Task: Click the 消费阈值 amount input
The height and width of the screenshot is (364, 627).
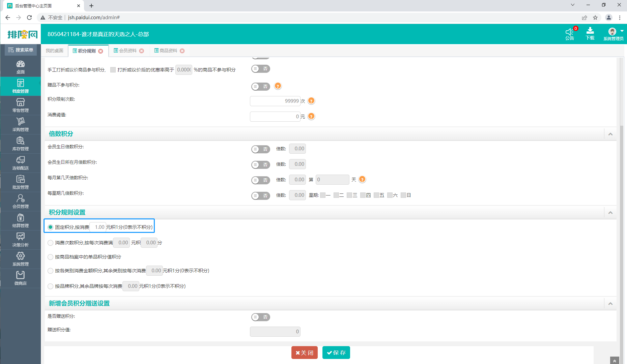Action: pos(275,117)
